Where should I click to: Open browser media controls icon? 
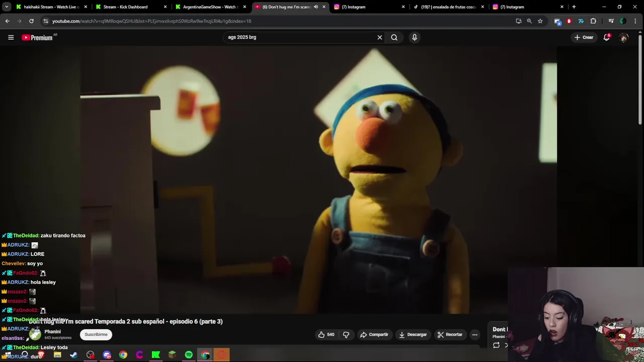tap(611, 21)
